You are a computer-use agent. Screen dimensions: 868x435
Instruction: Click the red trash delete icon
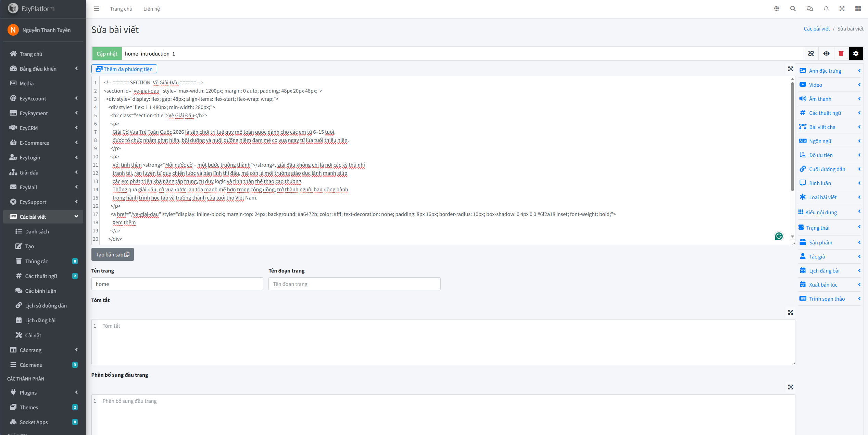point(841,53)
